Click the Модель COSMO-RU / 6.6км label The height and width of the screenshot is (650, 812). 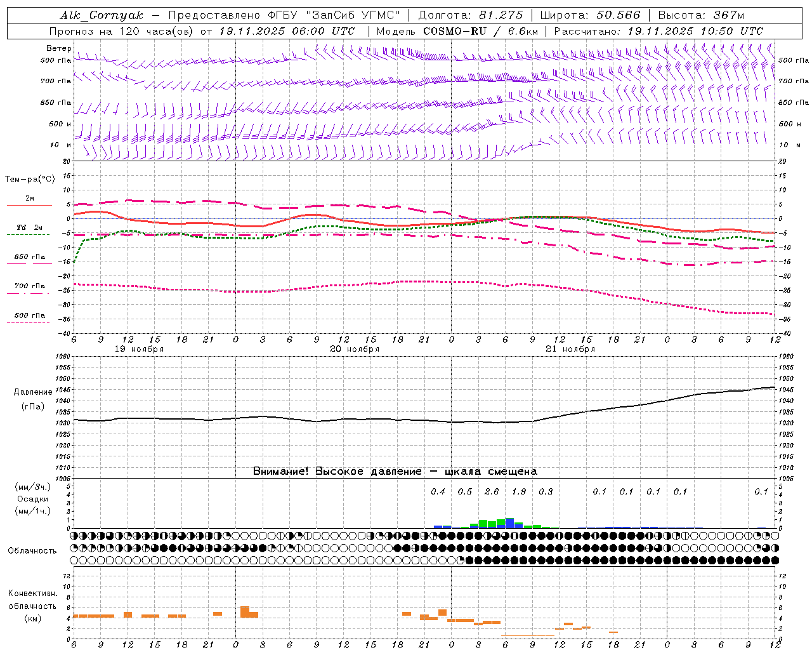457,31
